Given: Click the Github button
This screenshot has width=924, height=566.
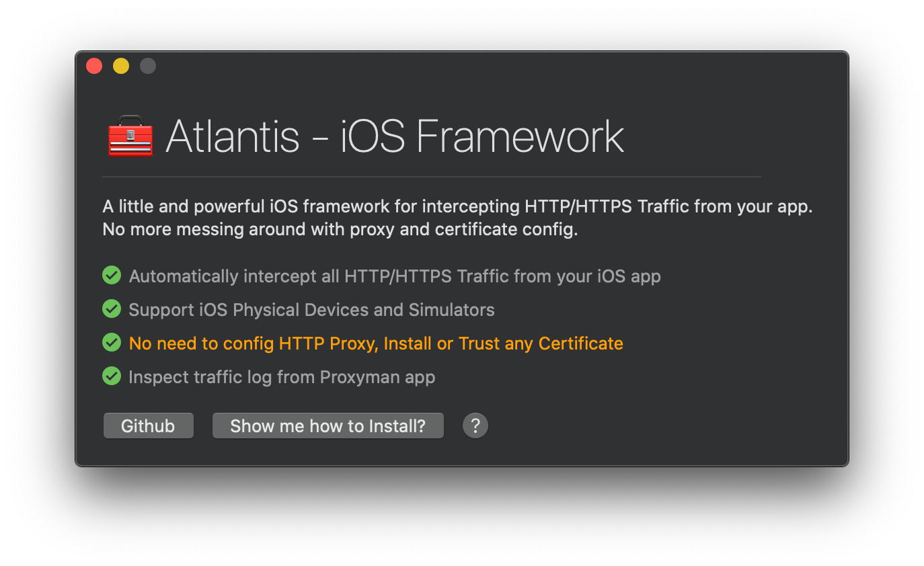Looking at the screenshot, I should coord(148,426).
